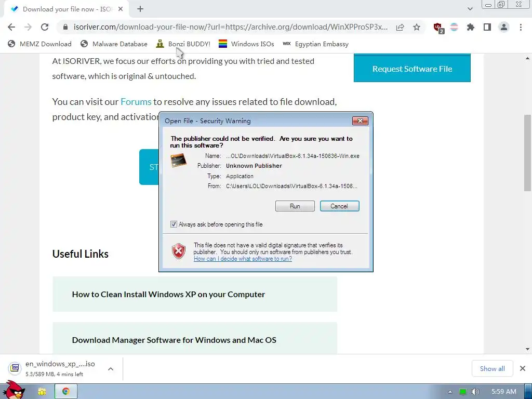
Task: Click the VirtualBox application icon in dialog
Action: pos(179,160)
